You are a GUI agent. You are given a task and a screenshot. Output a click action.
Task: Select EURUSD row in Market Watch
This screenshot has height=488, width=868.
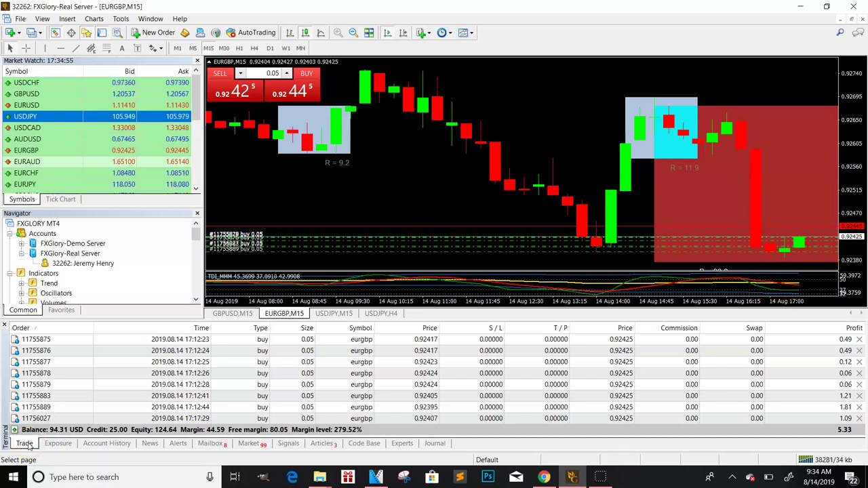point(96,105)
